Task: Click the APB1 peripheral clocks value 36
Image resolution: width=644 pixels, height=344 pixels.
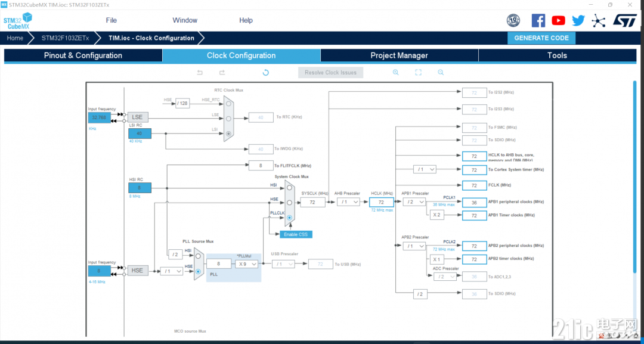Action: click(475, 202)
